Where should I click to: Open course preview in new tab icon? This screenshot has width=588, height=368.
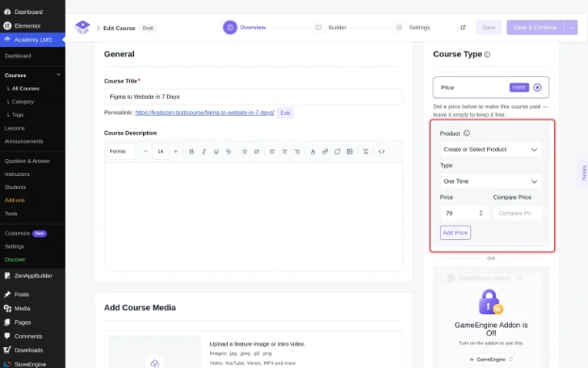[x=463, y=27]
